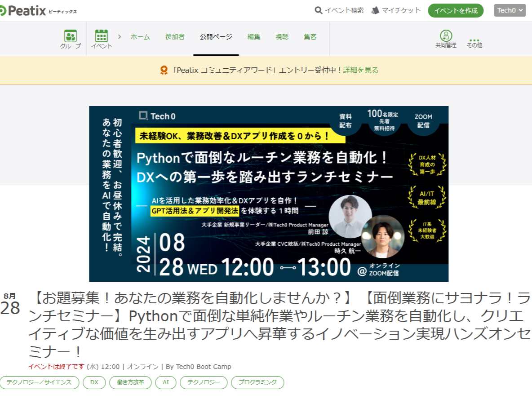Click the イベントを作成 button

point(456,10)
